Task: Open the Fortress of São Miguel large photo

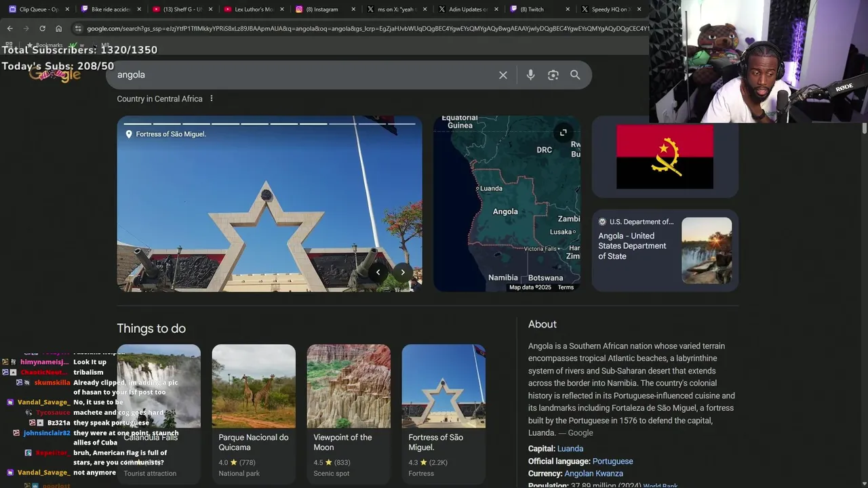Action: click(269, 204)
